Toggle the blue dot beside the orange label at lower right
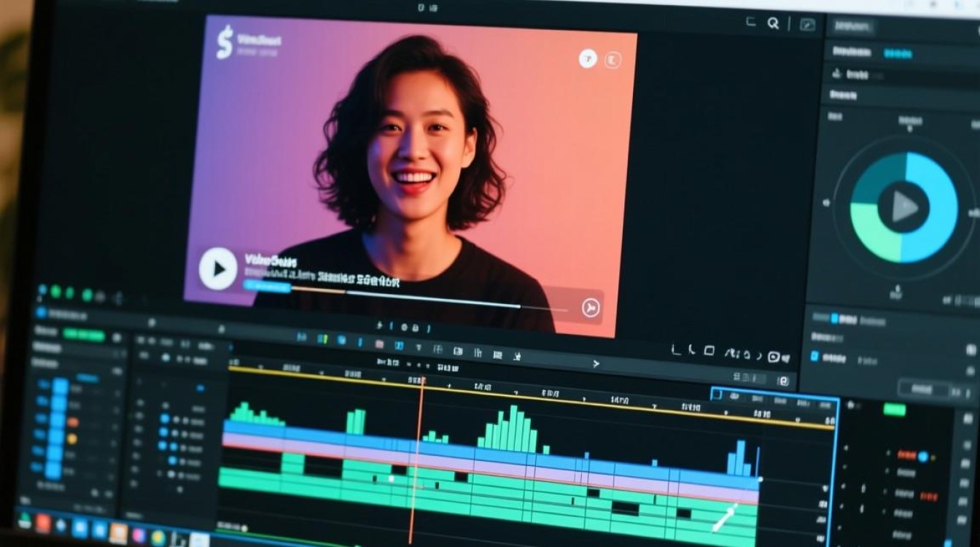Viewport: 980px width, 547px height. click(923, 457)
